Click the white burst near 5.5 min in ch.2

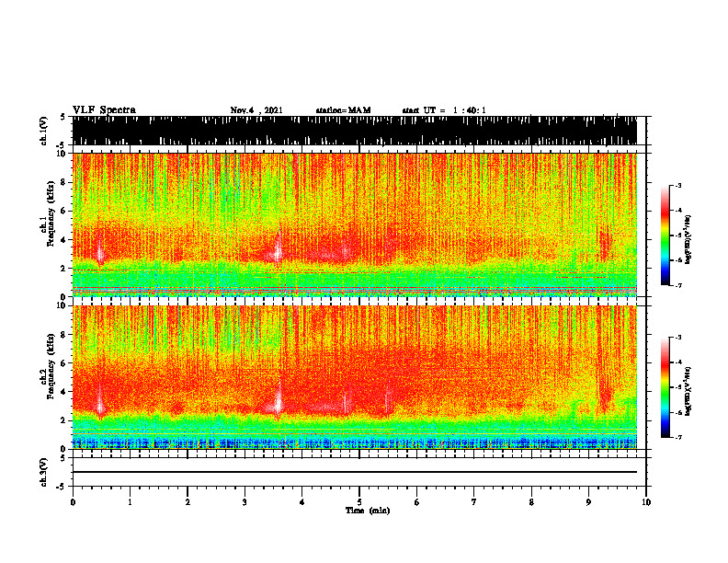point(386,401)
